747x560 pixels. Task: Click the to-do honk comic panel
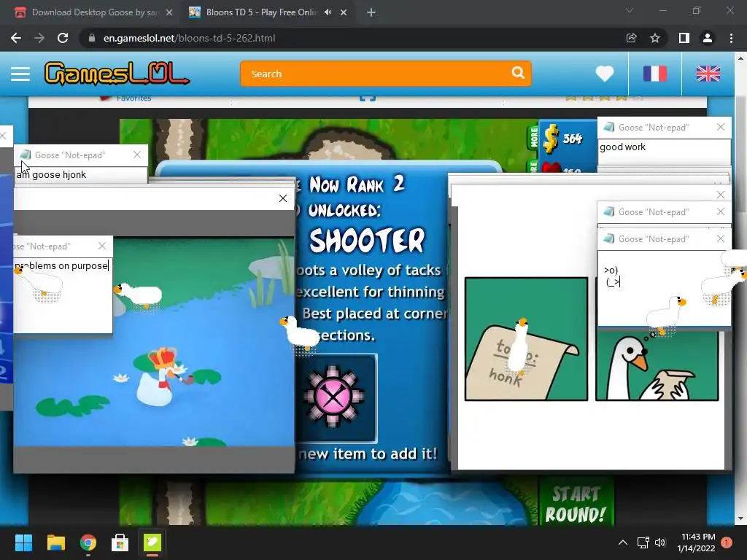click(526, 339)
